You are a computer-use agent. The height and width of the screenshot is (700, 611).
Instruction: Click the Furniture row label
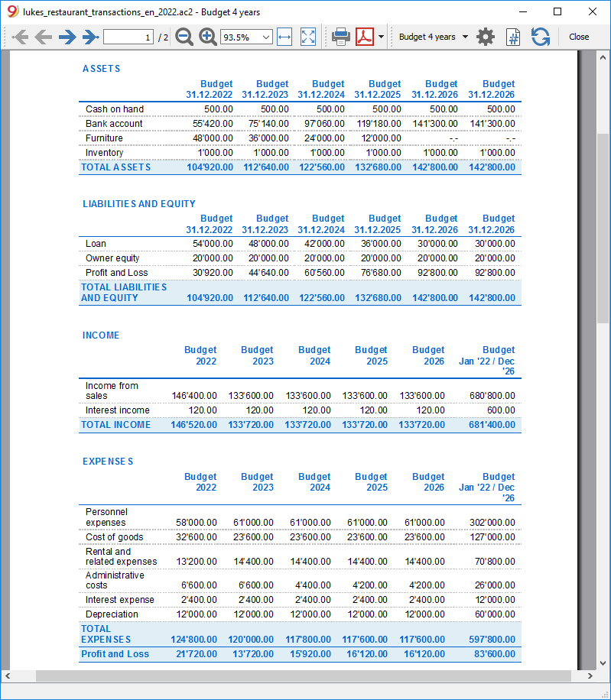click(x=104, y=138)
